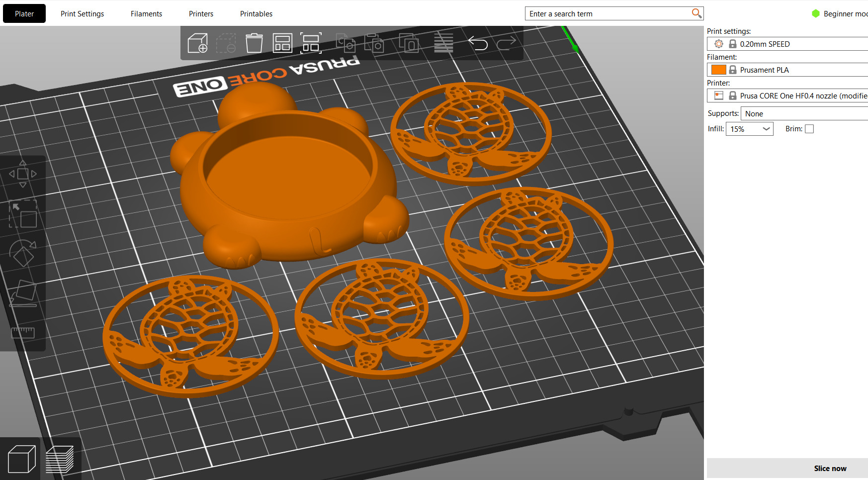Select the Place on face tool

click(23, 293)
